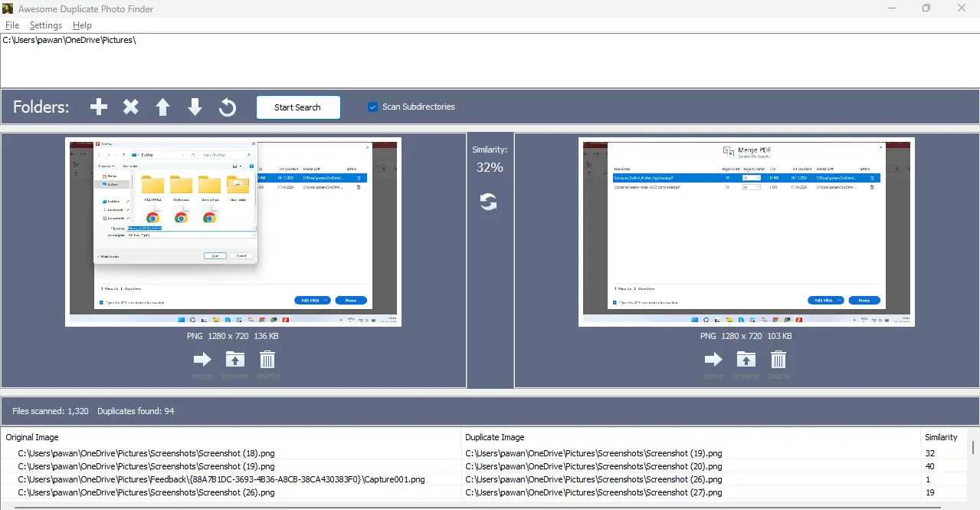
Task: Click the Duplicate Image column header
Action: coord(690,437)
